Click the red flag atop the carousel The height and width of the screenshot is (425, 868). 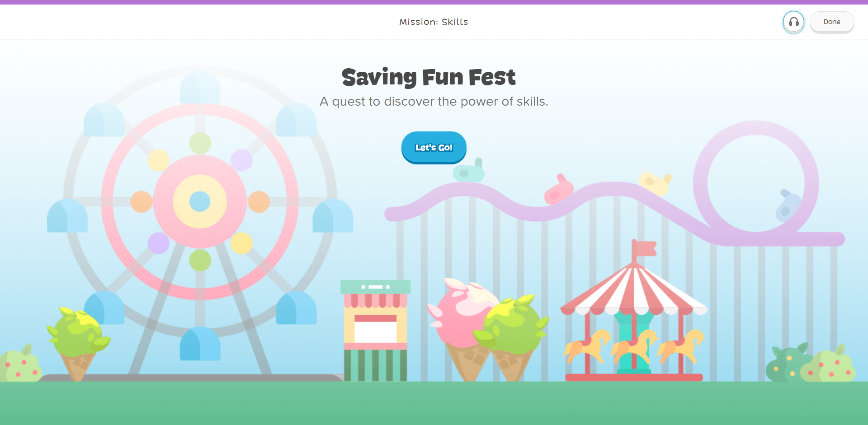644,248
